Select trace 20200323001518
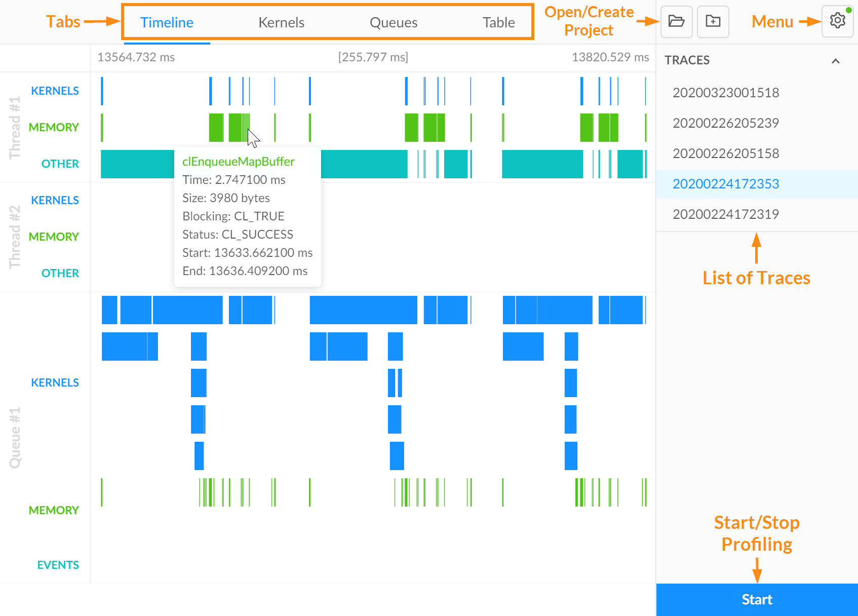The height and width of the screenshot is (616, 858). [757, 93]
